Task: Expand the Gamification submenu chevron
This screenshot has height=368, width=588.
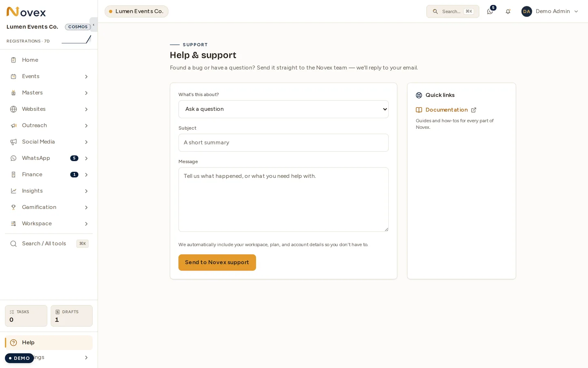Action: click(x=86, y=207)
